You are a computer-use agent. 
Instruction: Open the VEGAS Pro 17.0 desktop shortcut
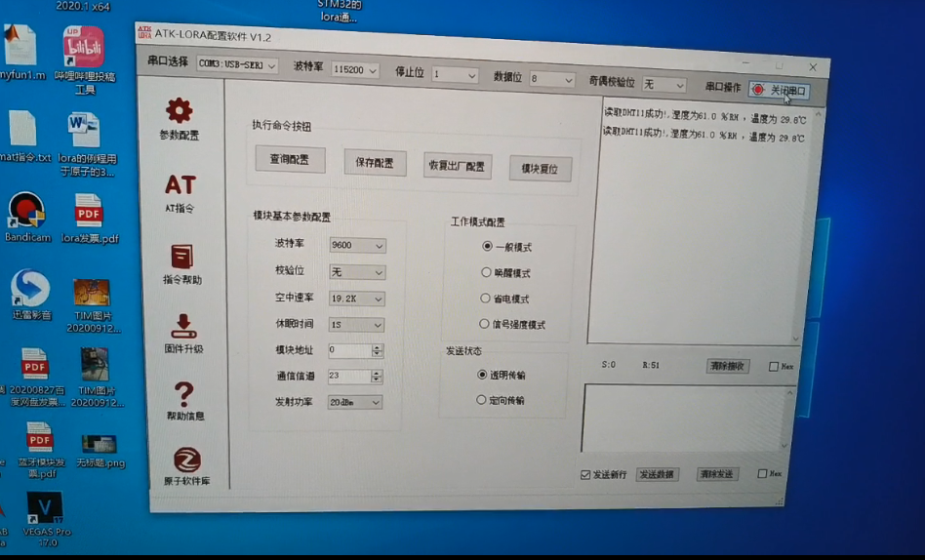(46, 519)
